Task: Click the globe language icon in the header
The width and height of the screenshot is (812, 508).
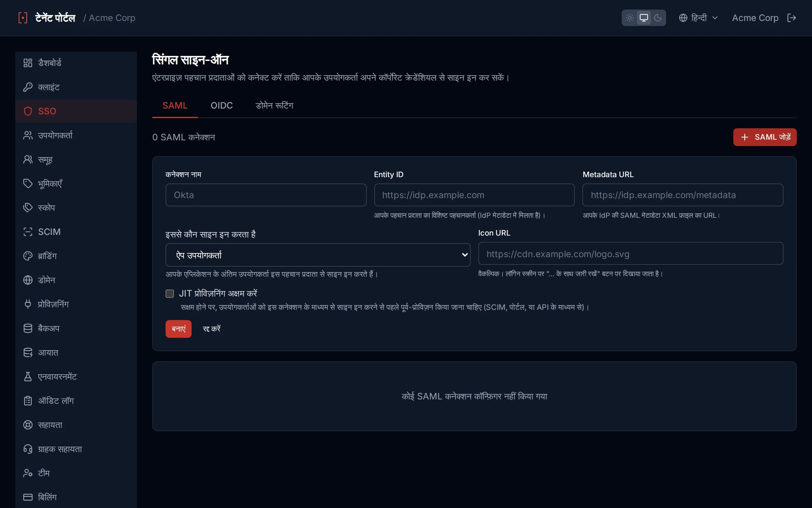Action: 683,18
